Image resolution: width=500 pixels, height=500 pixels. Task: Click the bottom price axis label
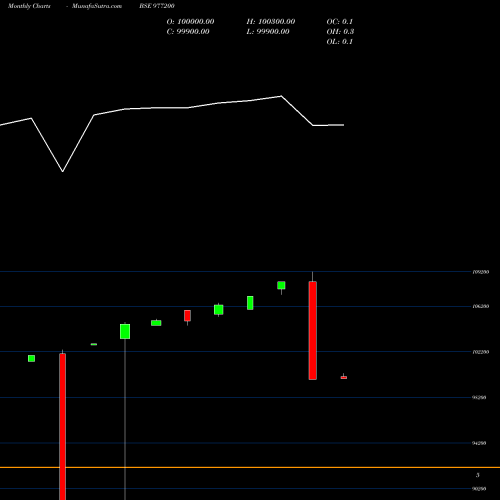[479, 489]
